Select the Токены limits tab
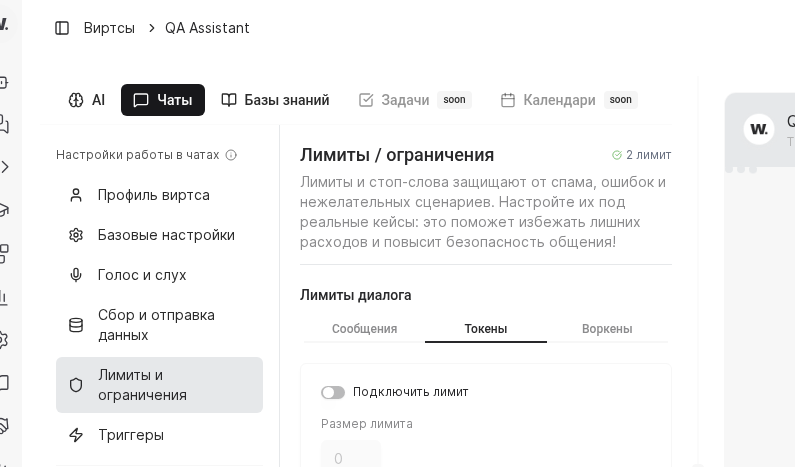The image size is (795, 467). 486,329
